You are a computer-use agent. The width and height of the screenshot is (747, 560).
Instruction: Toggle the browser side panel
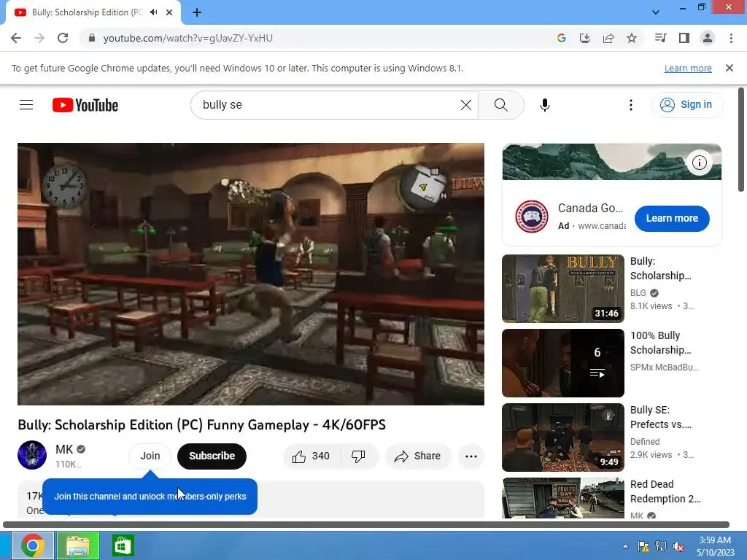click(x=684, y=38)
